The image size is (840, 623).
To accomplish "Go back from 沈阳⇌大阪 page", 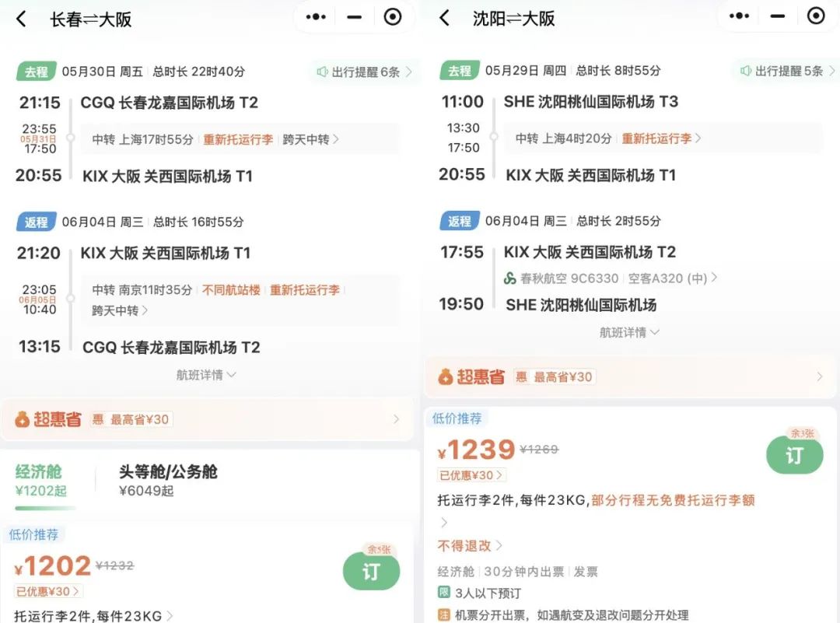I will [444, 18].
